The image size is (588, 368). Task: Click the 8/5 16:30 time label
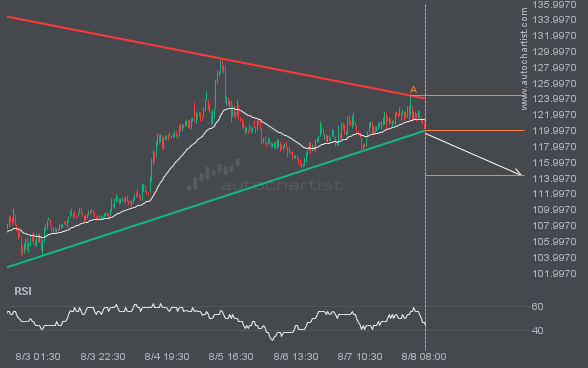[x=231, y=357]
